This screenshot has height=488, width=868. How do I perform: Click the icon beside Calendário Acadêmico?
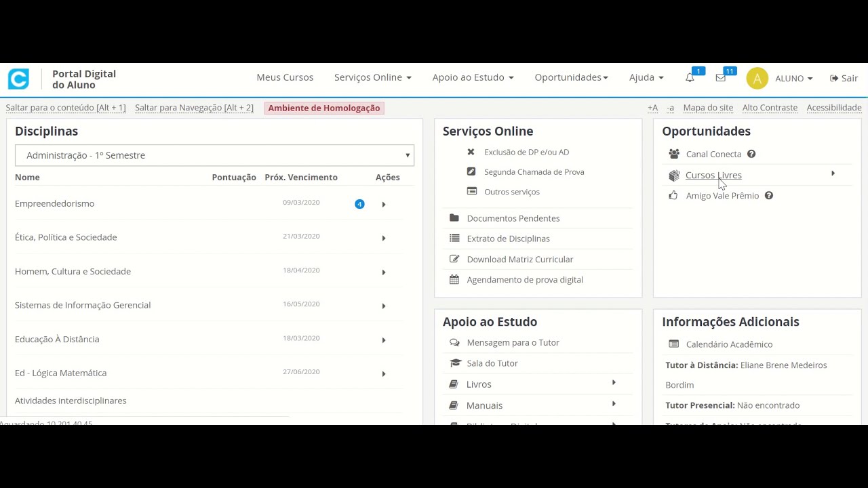673,344
